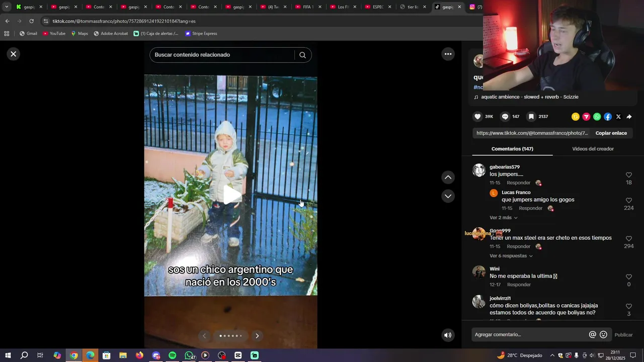Like the post with the 39K heart
Viewport: 644px width, 362px height.
(x=477, y=117)
